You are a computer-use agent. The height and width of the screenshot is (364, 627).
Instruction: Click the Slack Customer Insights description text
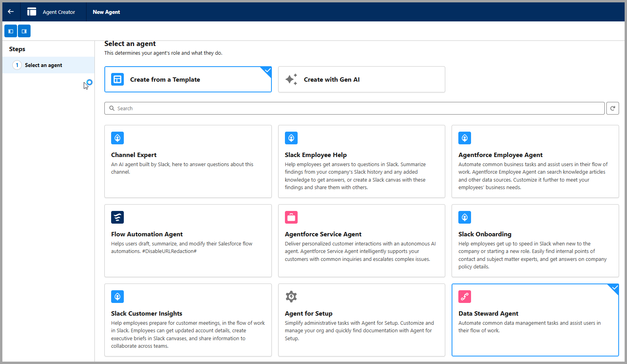coord(188,335)
